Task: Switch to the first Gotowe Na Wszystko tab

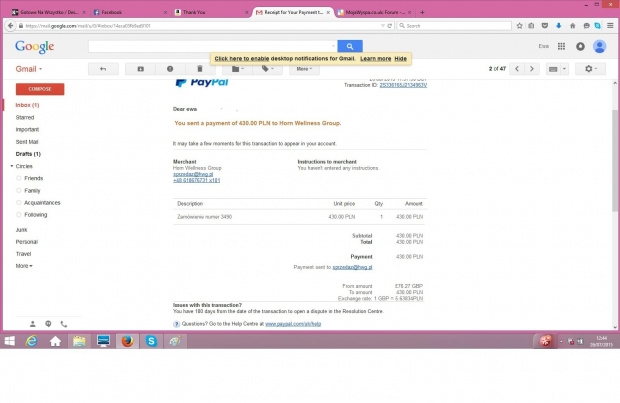Action: pos(48,12)
